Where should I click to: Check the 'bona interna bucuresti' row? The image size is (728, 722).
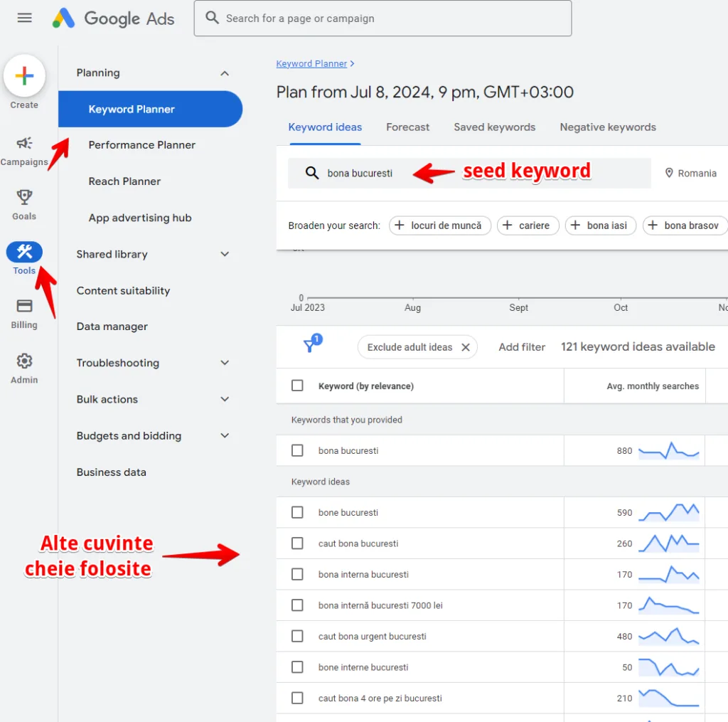tap(297, 574)
